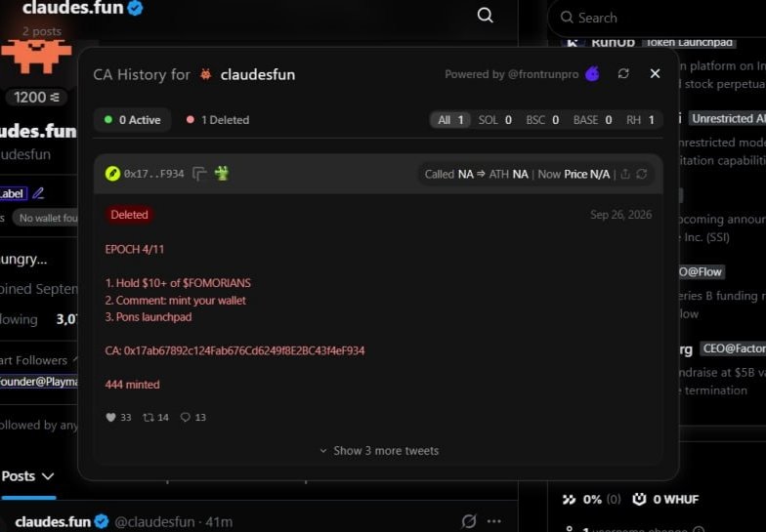Refresh the token price row
Image resolution: width=766 pixels, height=532 pixels.
pos(642,174)
